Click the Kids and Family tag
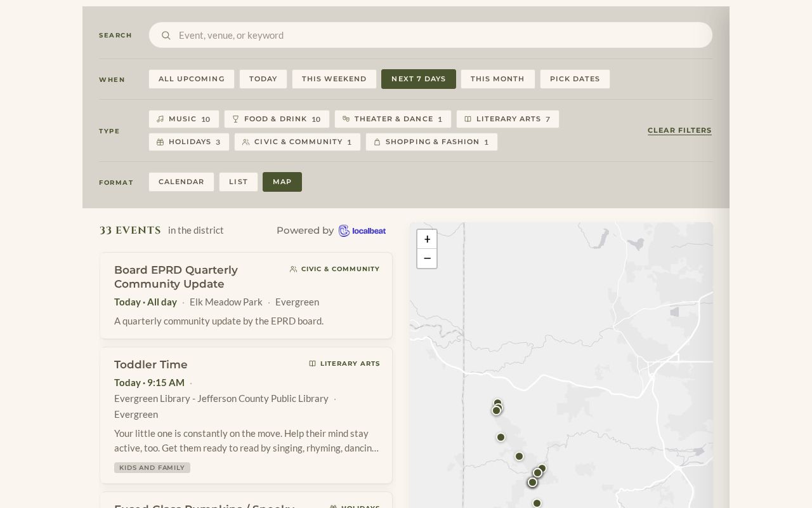This screenshot has height=508, width=812. tap(152, 467)
